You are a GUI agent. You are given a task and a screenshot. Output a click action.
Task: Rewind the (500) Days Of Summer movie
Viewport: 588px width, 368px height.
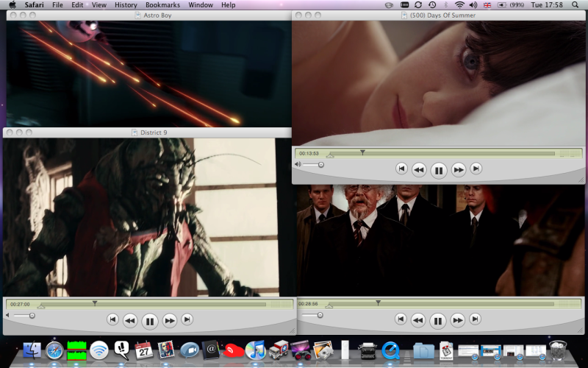point(419,170)
